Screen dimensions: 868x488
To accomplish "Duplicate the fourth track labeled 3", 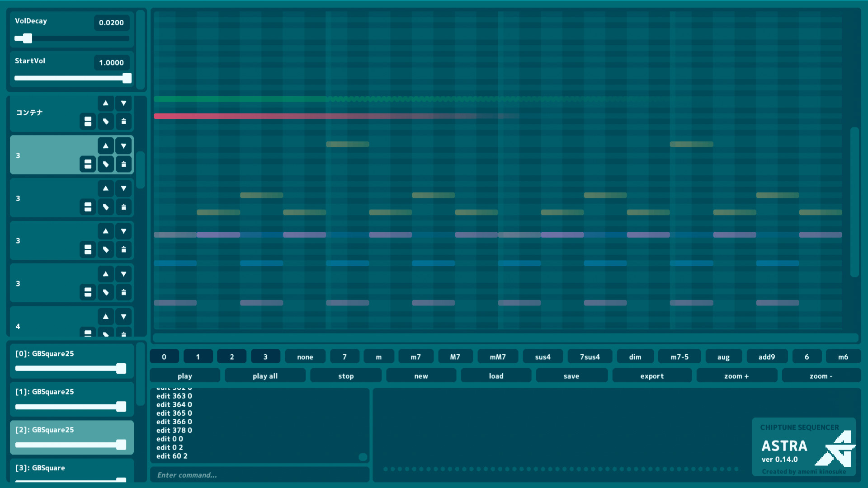I will click(x=88, y=292).
